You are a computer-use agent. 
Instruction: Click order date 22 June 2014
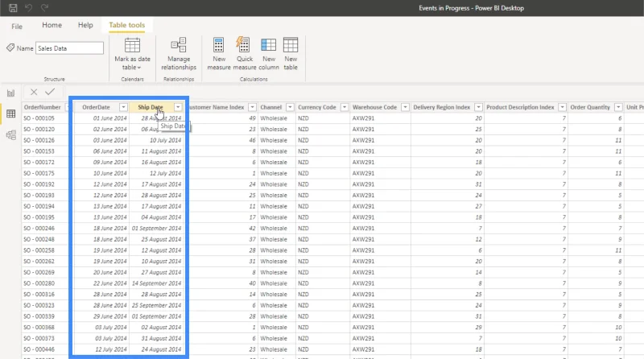click(x=109, y=283)
